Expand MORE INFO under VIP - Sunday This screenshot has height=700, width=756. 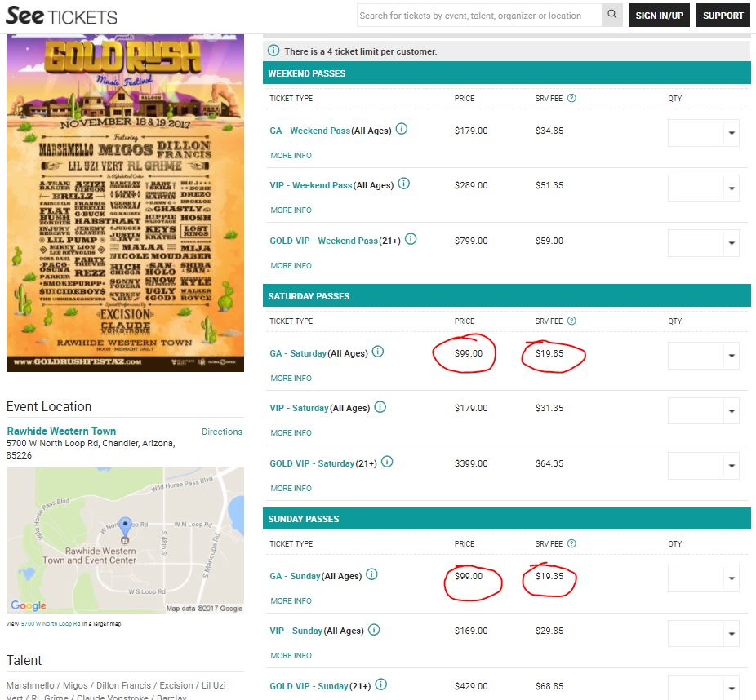(x=291, y=655)
